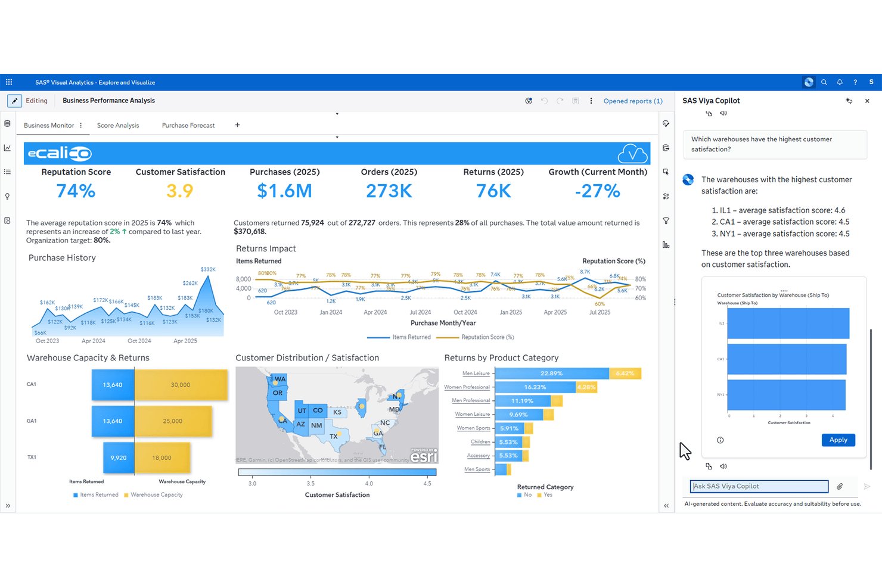Open the applications grid menu

(9, 82)
